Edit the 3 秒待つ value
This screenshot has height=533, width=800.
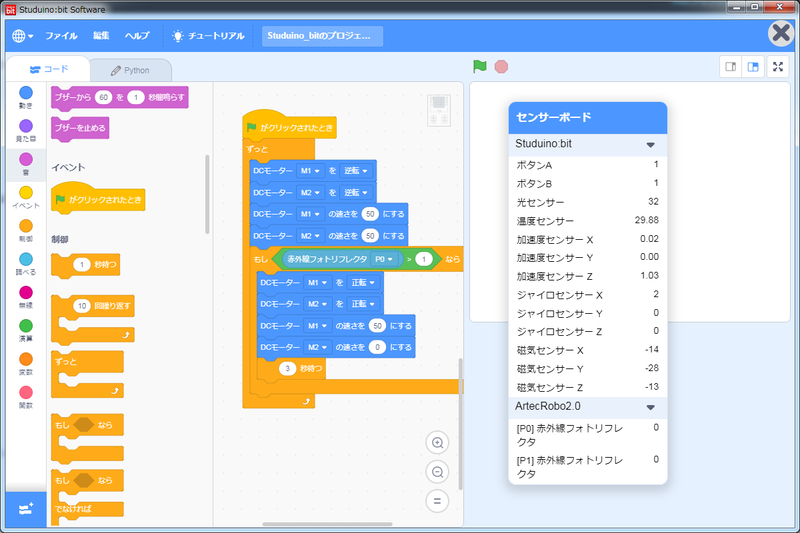pos(287,368)
